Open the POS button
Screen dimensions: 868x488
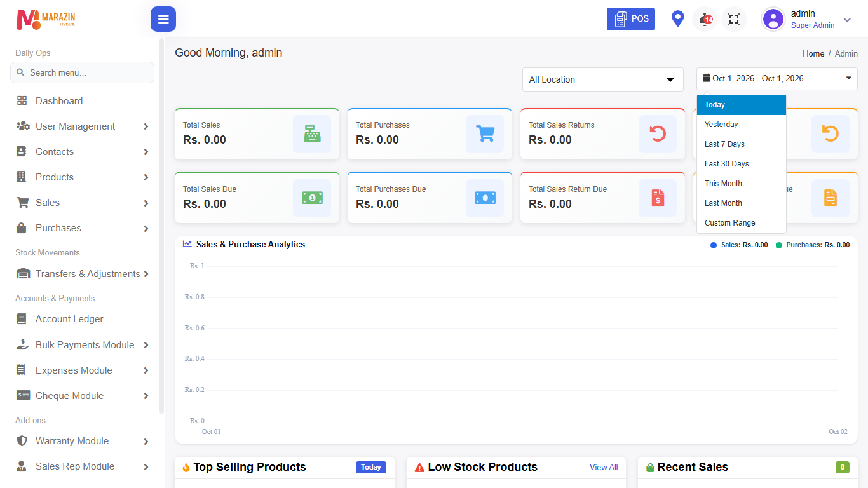coord(631,19)
